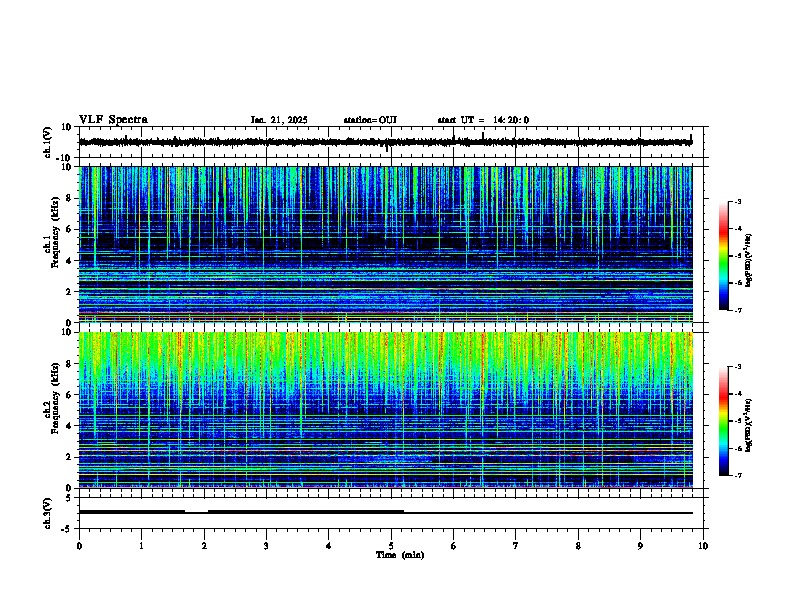Click the "9" tick on the time axis

(640, 546)
